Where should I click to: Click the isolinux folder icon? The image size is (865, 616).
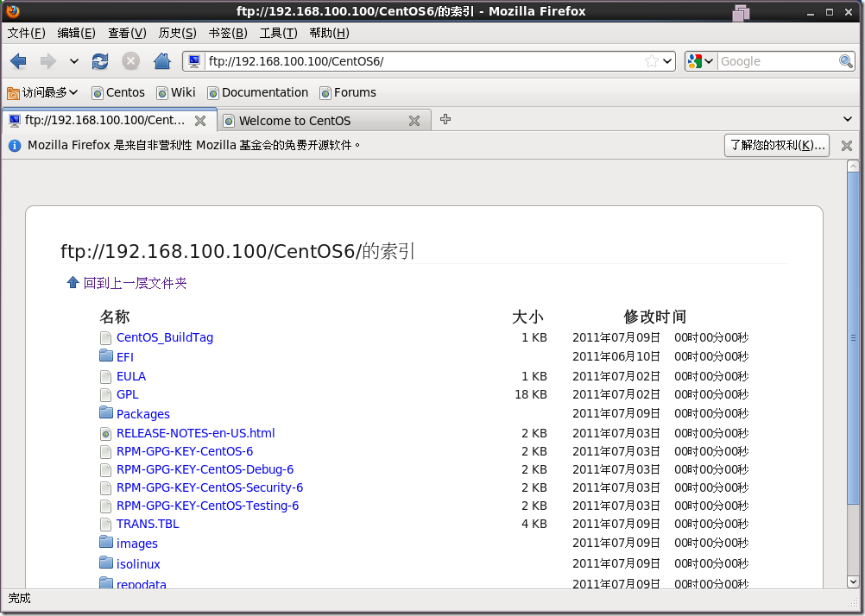tap(106, 563)
